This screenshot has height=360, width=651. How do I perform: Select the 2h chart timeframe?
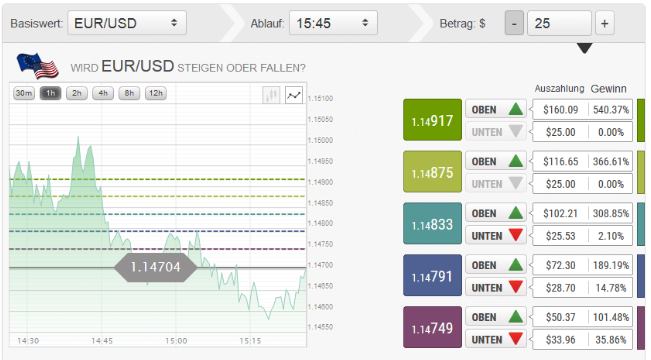click(x=77, y=93)
